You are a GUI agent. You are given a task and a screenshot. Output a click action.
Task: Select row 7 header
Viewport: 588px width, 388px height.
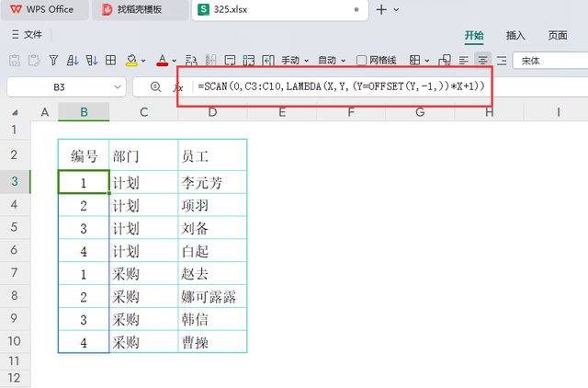(15, 272)
